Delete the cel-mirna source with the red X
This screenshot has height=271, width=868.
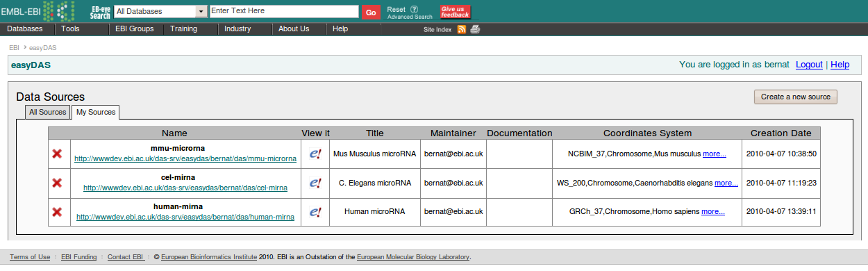[x=57, y=183]
